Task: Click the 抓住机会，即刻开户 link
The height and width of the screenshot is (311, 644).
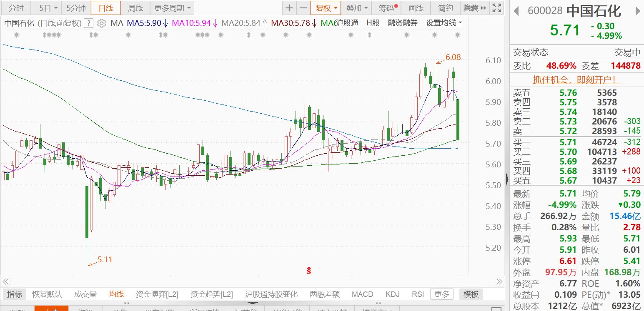Action: point(575,80)
